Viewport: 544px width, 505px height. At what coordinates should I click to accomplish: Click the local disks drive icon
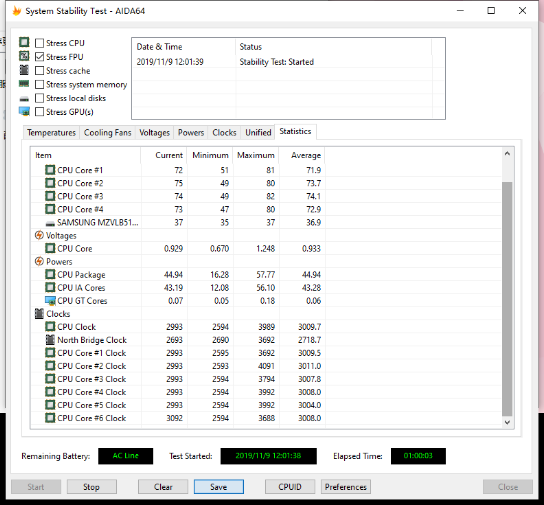(x=24, y=99)
